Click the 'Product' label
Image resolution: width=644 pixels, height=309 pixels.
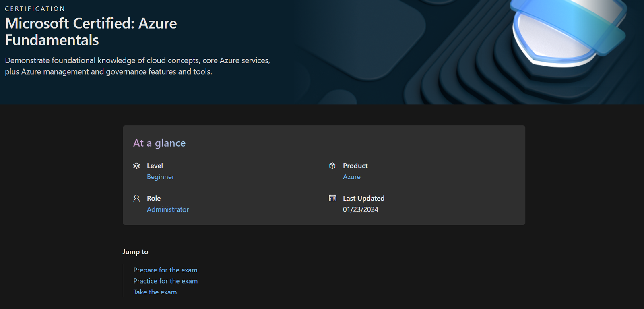point(355,166)
